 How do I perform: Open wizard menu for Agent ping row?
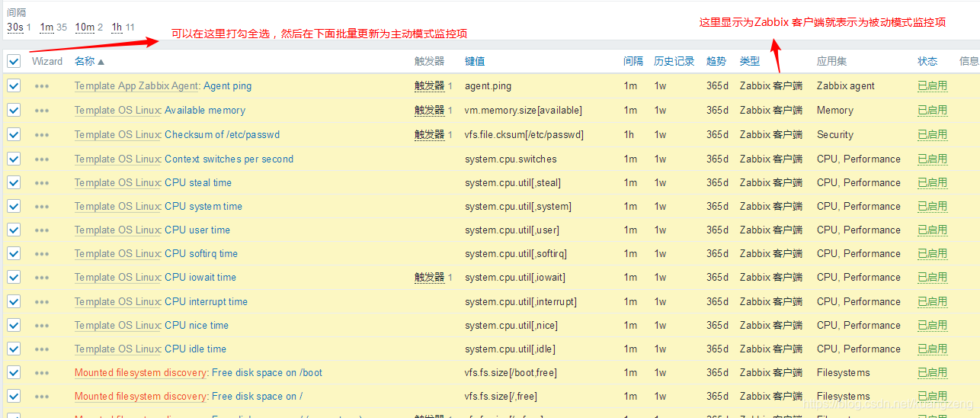coord(42,87)
